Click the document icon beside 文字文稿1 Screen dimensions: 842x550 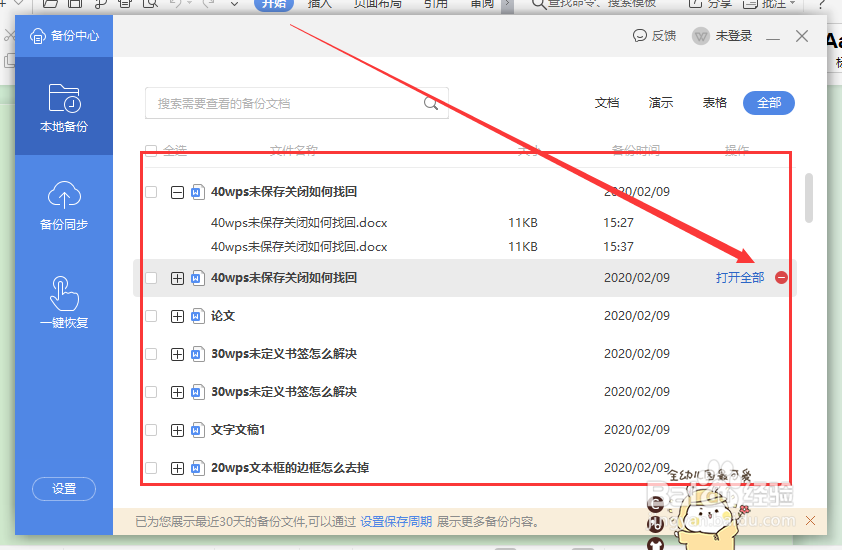[x=198, y=430]
